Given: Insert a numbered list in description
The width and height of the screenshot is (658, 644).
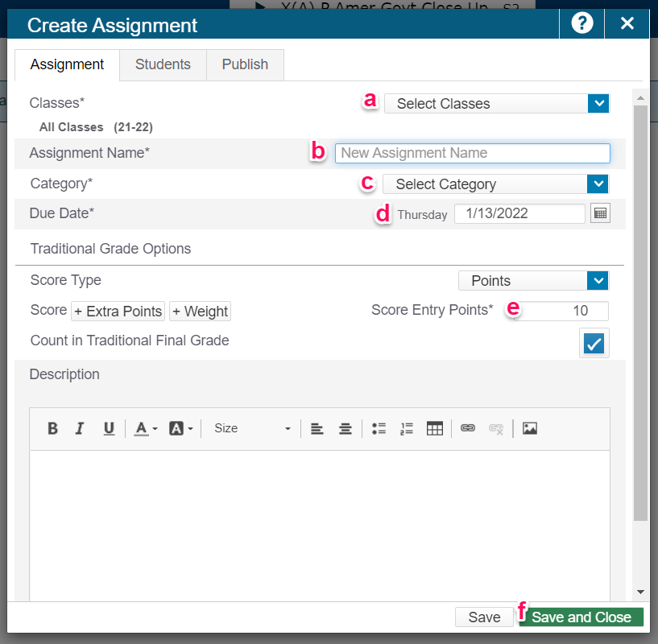Looking at the screenshot, I should click(x=407, y=428).
